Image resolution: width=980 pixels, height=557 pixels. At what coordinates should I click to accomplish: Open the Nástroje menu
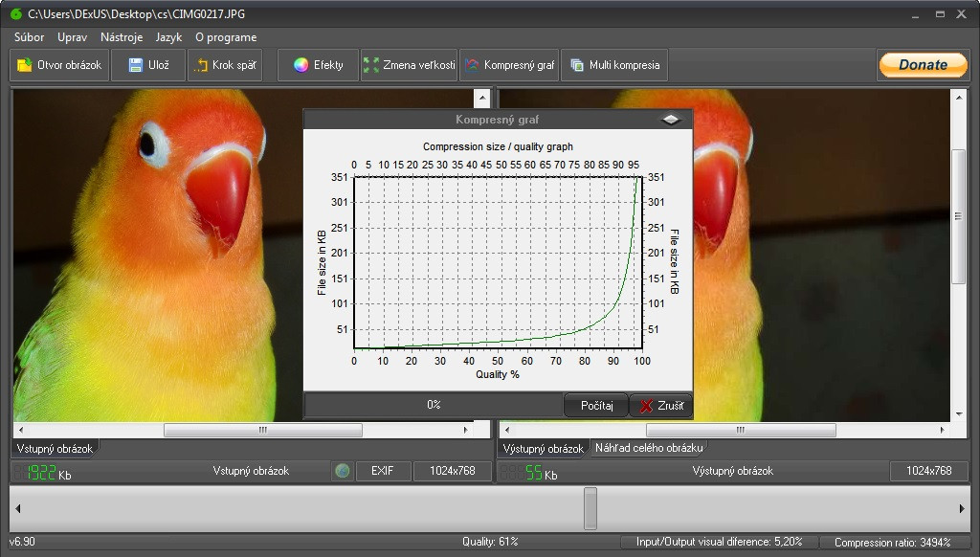pos(122,37)
